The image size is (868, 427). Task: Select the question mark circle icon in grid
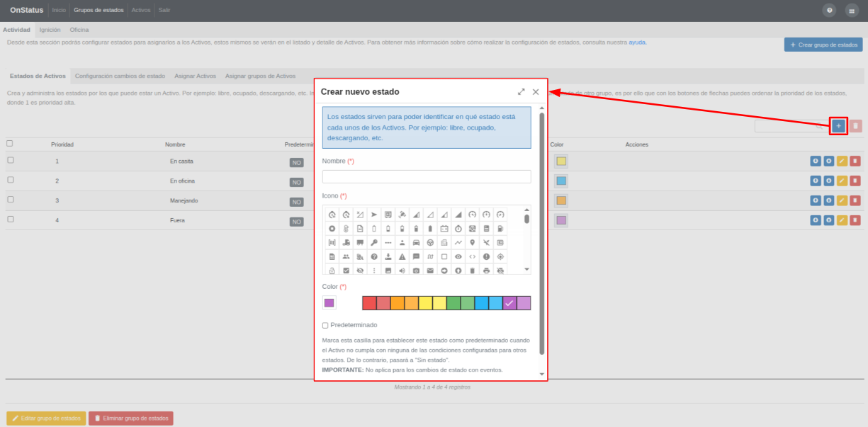pos(374,257)
